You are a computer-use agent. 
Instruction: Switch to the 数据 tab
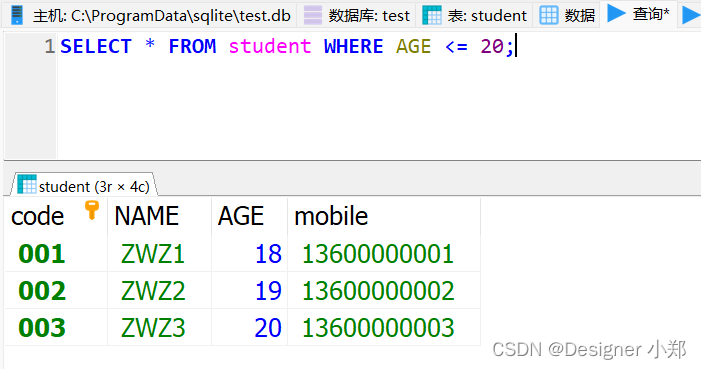coord(566,16)
